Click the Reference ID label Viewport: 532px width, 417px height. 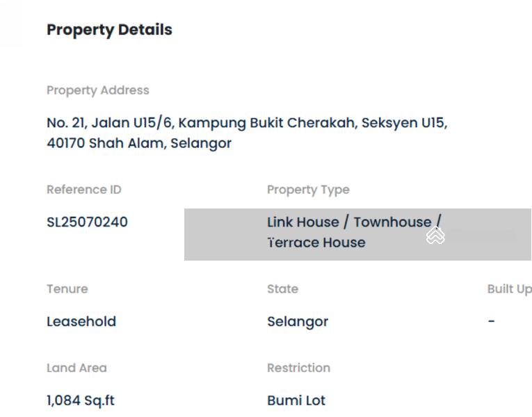point(84,190)
